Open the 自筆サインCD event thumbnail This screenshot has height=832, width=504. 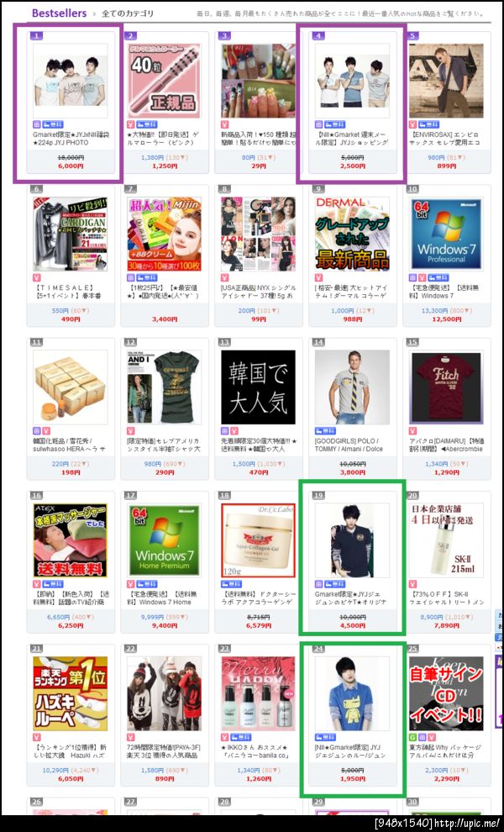point(446,693)
